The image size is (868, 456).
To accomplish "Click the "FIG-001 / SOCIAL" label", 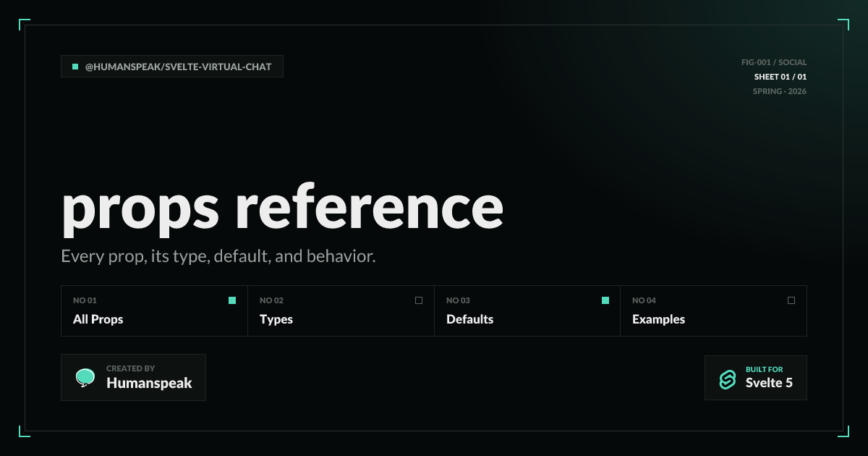I will [774, 62].
